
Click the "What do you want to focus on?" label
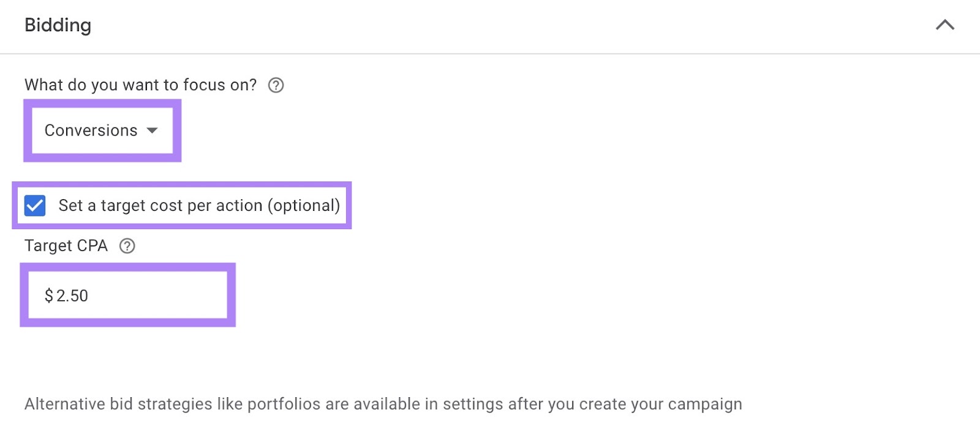[140, 85]
